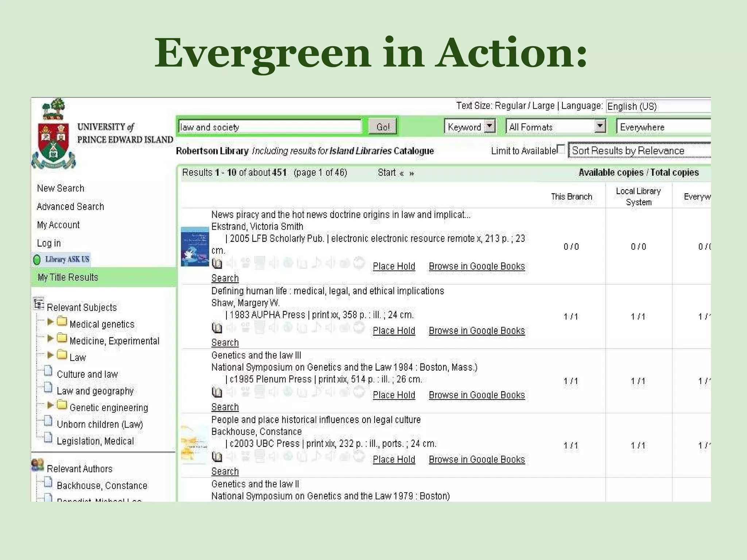Select Log in from the sidebar
This screenshot has width=747, height=560.
click(49, 243)
